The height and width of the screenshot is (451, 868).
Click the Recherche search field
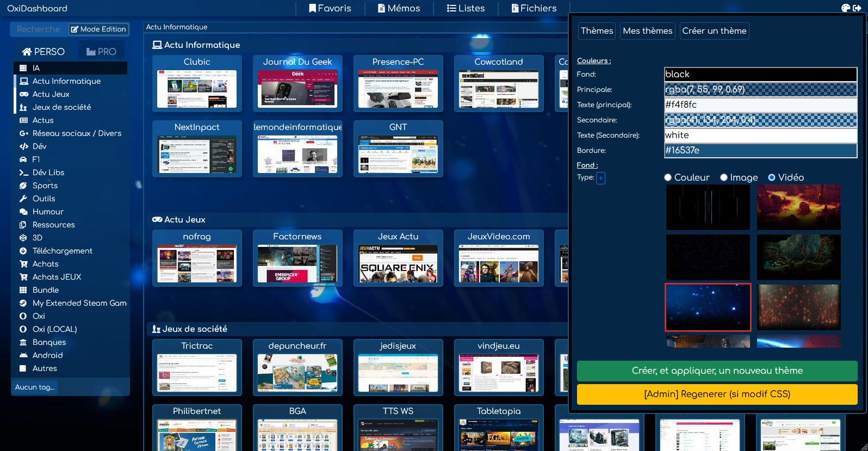point(39,29)
